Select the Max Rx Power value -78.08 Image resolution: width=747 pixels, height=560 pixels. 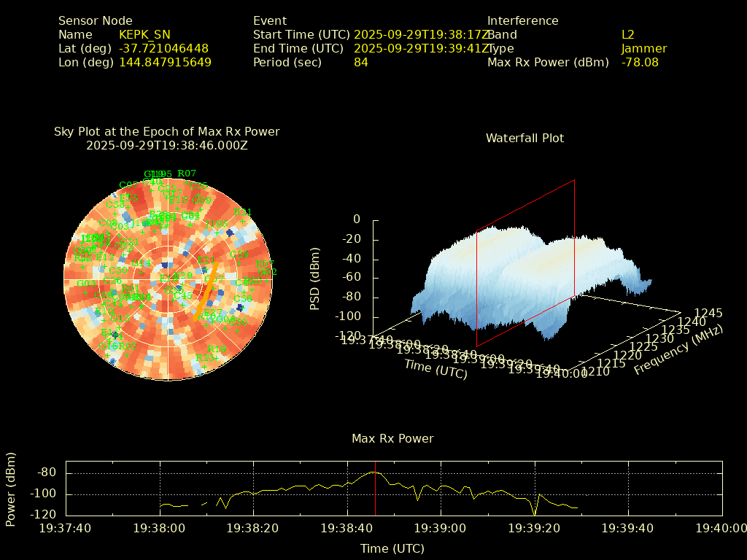coord(640,63)
